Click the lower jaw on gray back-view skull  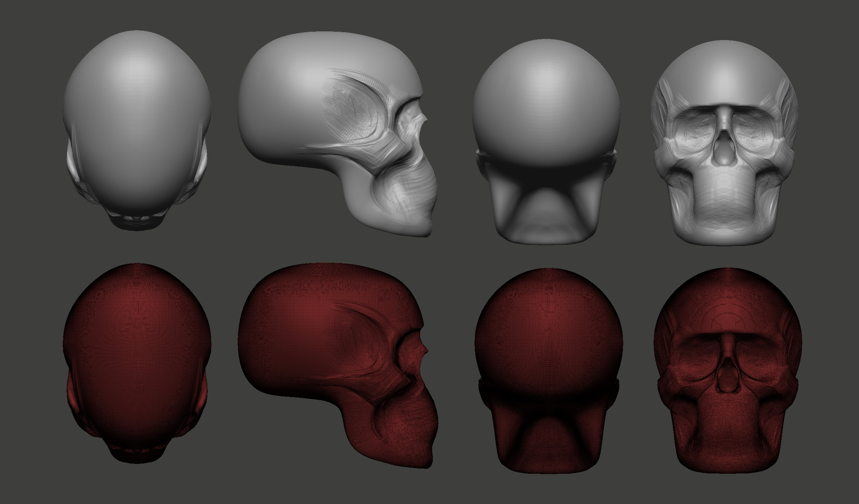(546, 219)
